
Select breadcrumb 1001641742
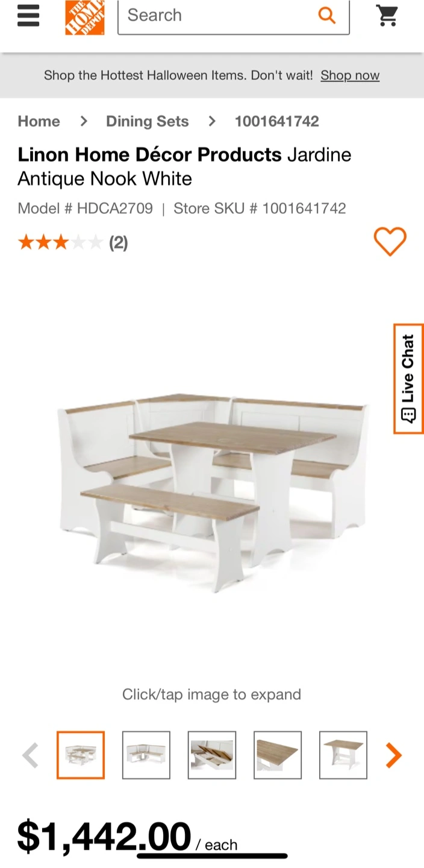click(277, 121)
